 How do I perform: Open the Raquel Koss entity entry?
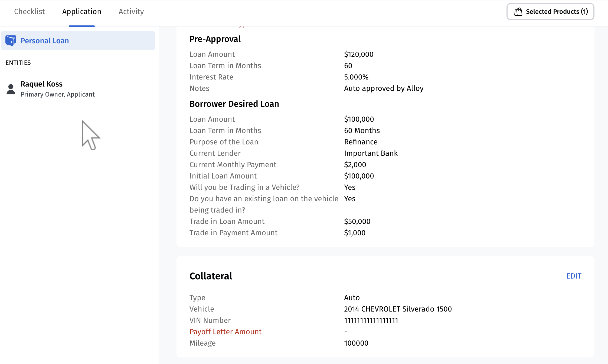[x=41, y=84]
